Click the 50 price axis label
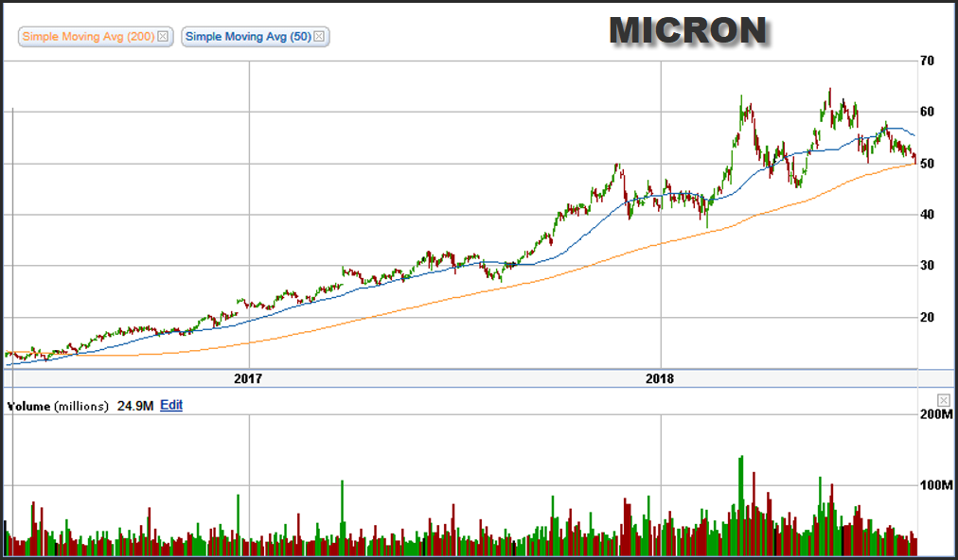The width and height of the screenshot is (958, 560). pos(927,164)
